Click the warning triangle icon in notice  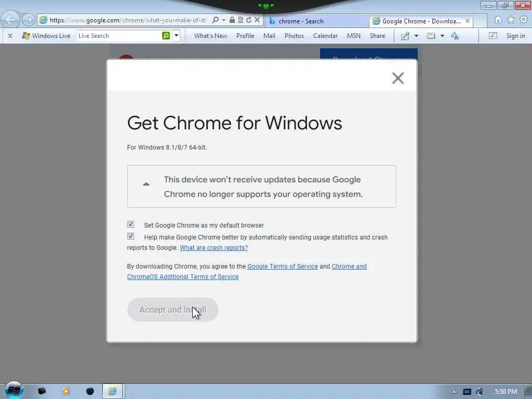146,184
